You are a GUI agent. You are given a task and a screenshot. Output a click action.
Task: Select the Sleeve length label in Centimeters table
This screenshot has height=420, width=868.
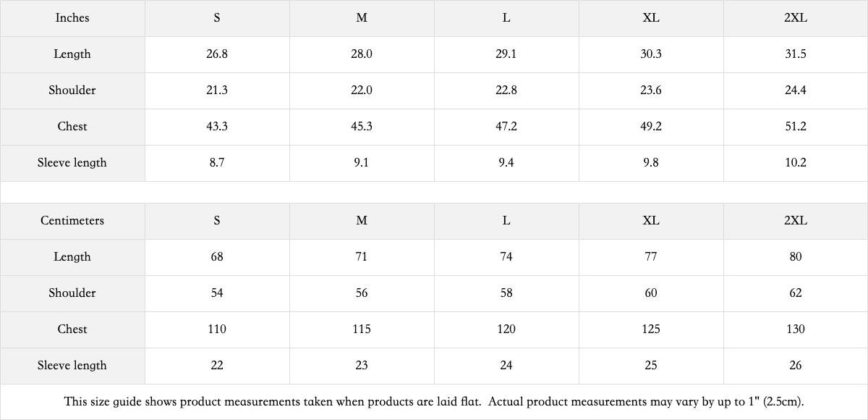click(72, 366)
